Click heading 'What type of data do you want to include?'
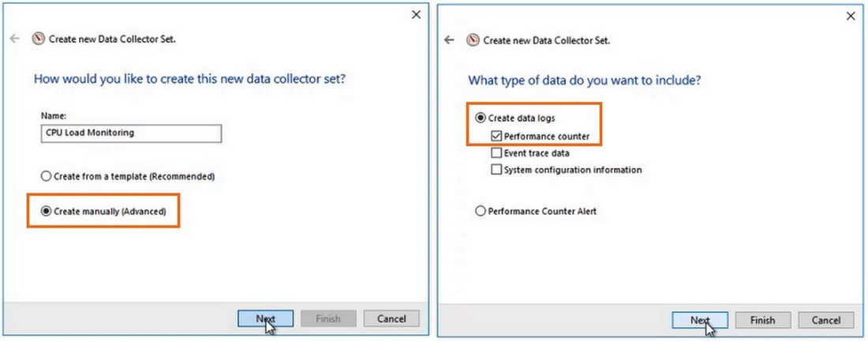The image size is (868, 342). [x=585, y=81]
